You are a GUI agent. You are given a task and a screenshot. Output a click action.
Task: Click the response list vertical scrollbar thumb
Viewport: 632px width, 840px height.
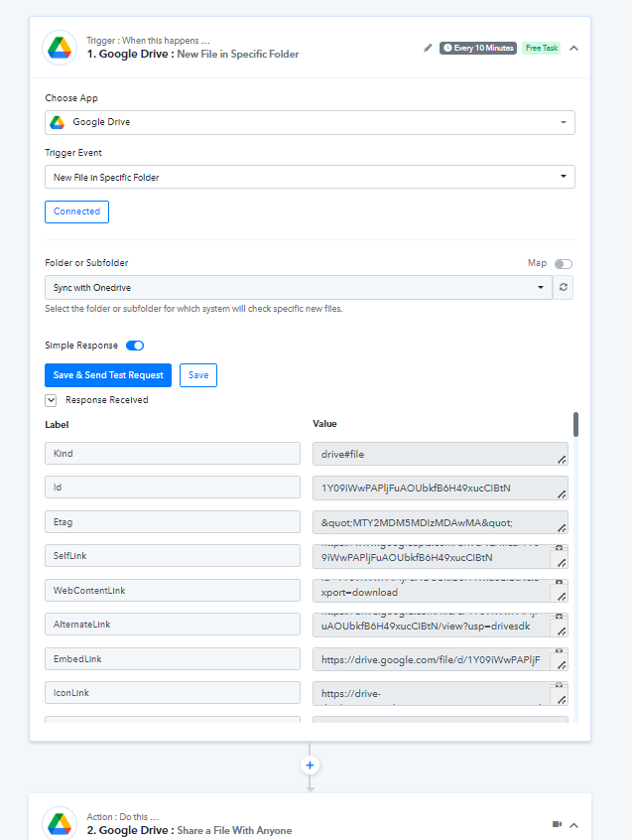(575, 424)
